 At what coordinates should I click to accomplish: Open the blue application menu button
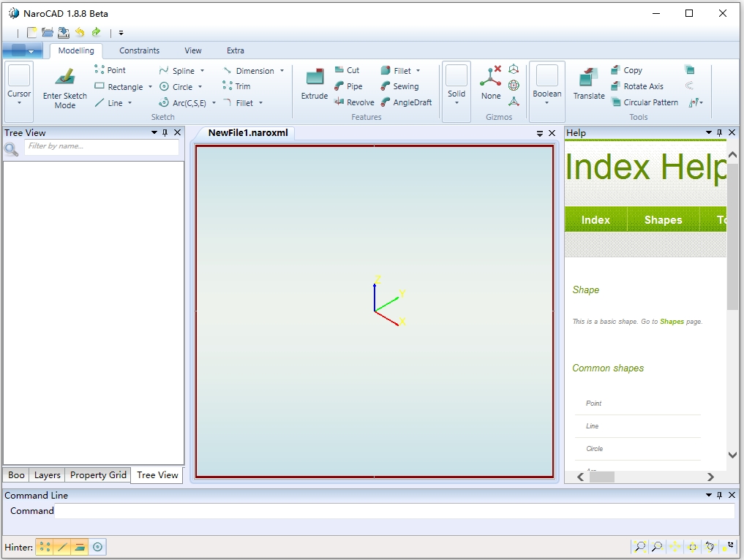[22, 50]
